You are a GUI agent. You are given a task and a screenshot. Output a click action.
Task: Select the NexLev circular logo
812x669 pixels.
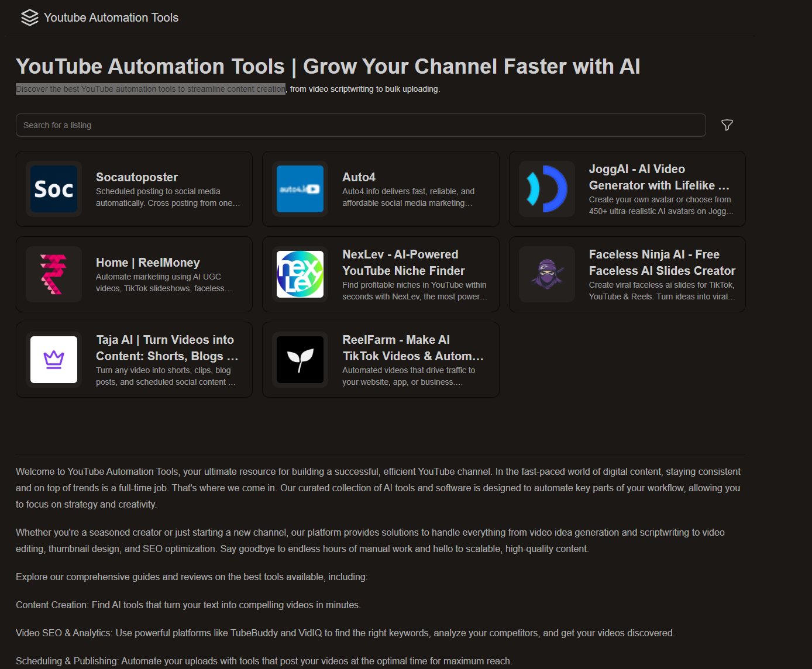pos(300,274)
